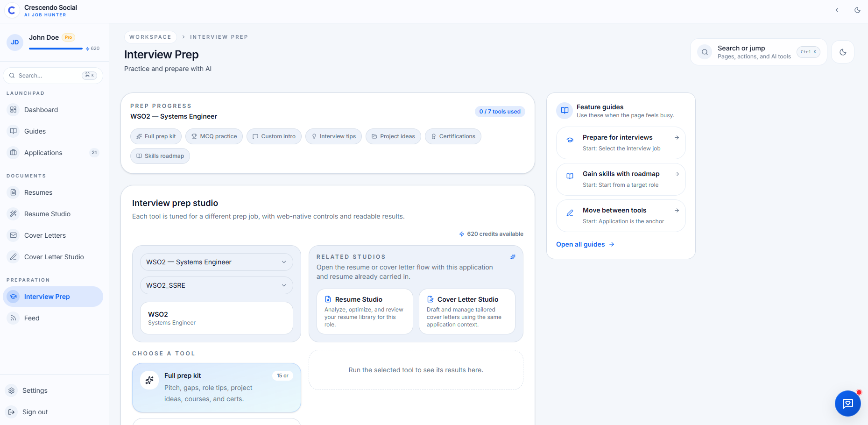868x425 pixels.
Task: Open Resume Studio from the sidebar
Action: 53,214
